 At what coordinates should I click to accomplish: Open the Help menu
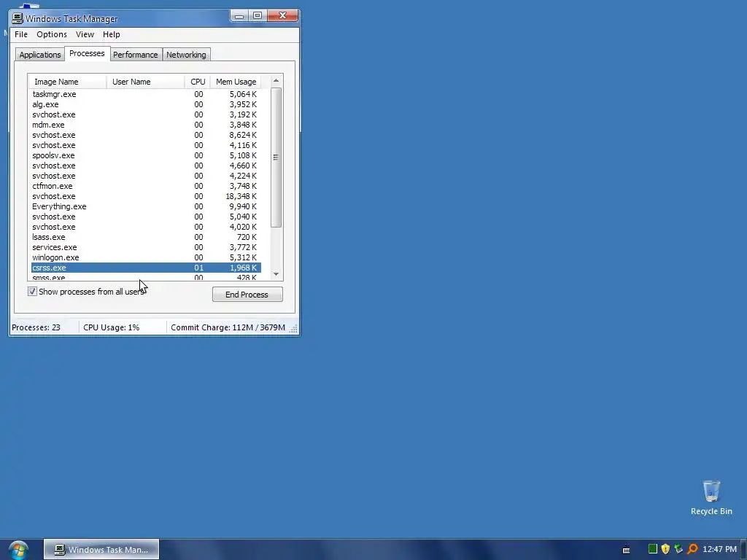coord(112,34)
